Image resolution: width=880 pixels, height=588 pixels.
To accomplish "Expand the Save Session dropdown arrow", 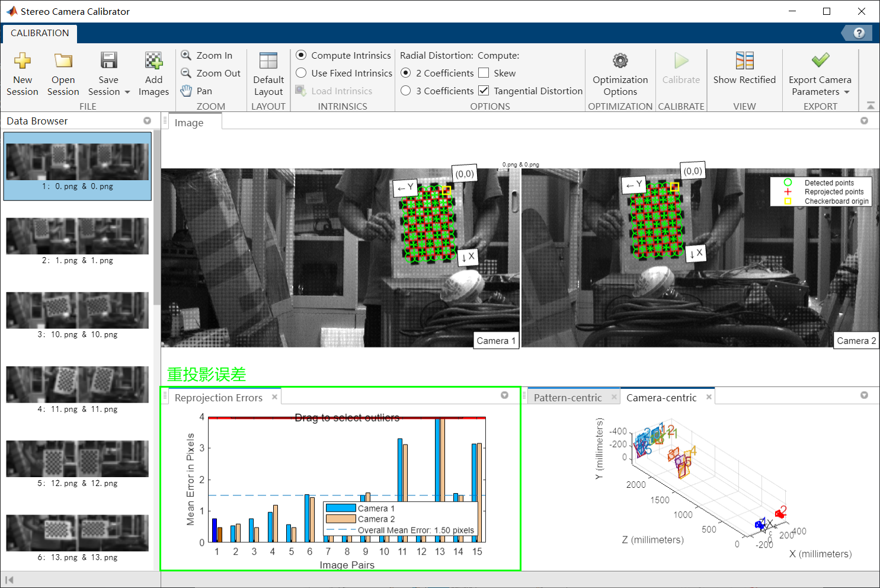I will [x=127, y=92].
